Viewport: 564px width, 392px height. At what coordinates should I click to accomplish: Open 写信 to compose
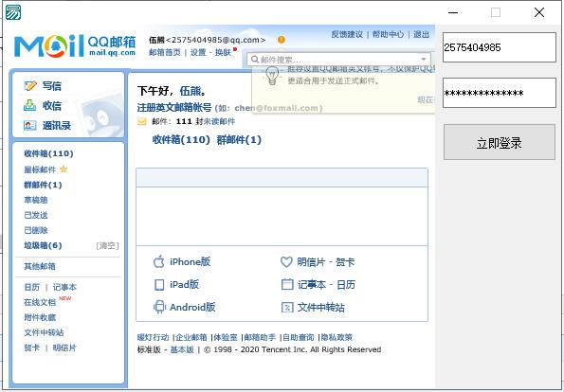52,86
